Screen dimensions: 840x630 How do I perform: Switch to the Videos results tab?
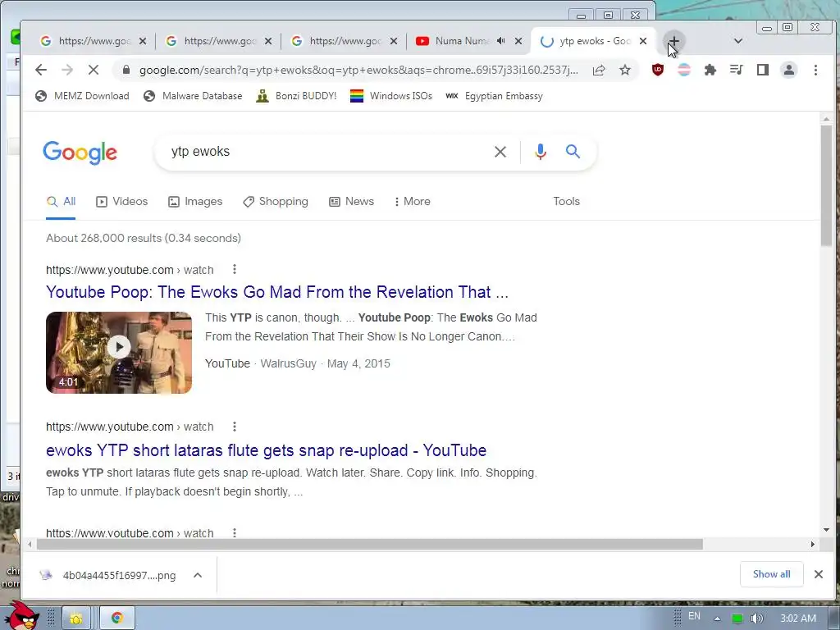[121, 202]
